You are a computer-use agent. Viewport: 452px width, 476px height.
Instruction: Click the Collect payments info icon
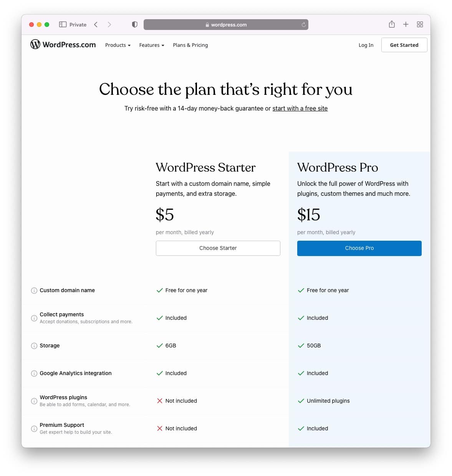(33, 318)
